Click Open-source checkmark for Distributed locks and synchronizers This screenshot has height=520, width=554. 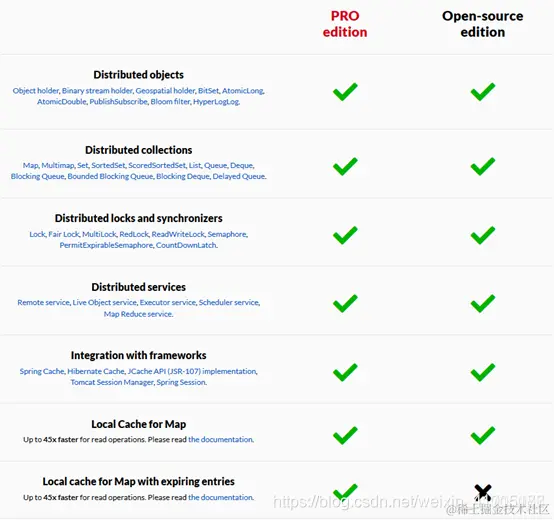(x=483, y=235)
